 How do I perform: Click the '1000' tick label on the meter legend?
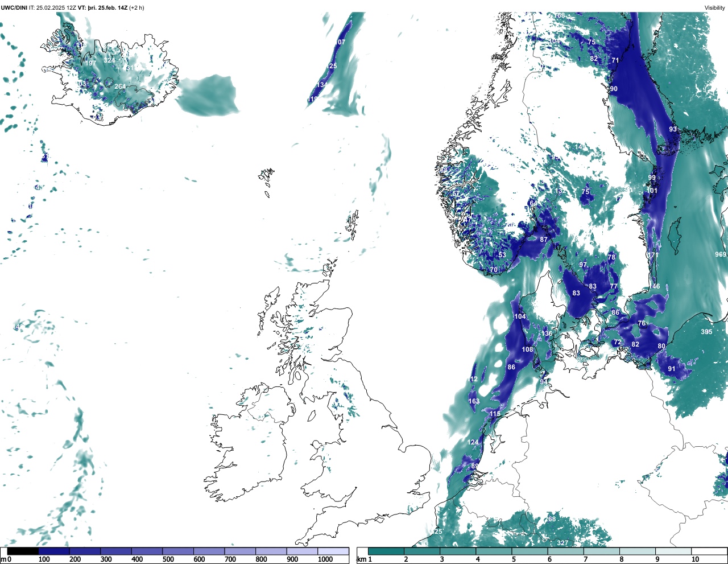[x=325, y=559]
